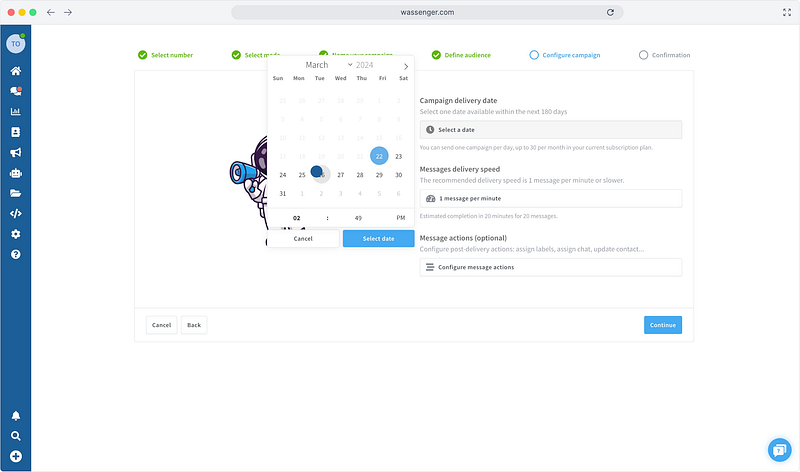The image size is (800, 472).
Task: Open the files folder icon
Action: coord(15,193)
